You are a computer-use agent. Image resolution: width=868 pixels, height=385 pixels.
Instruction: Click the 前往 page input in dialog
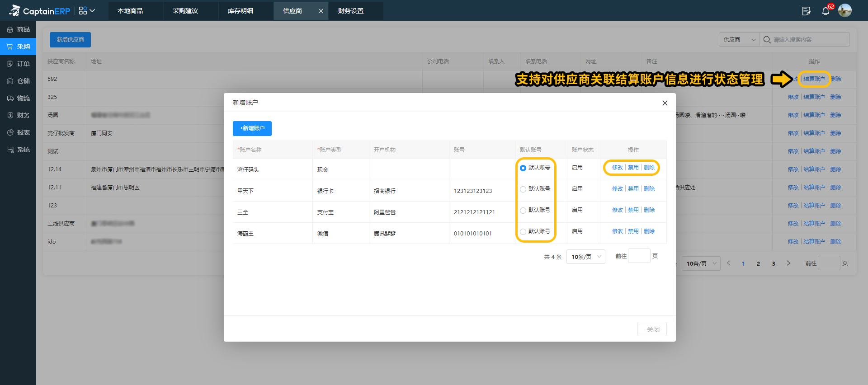[639, 256]
